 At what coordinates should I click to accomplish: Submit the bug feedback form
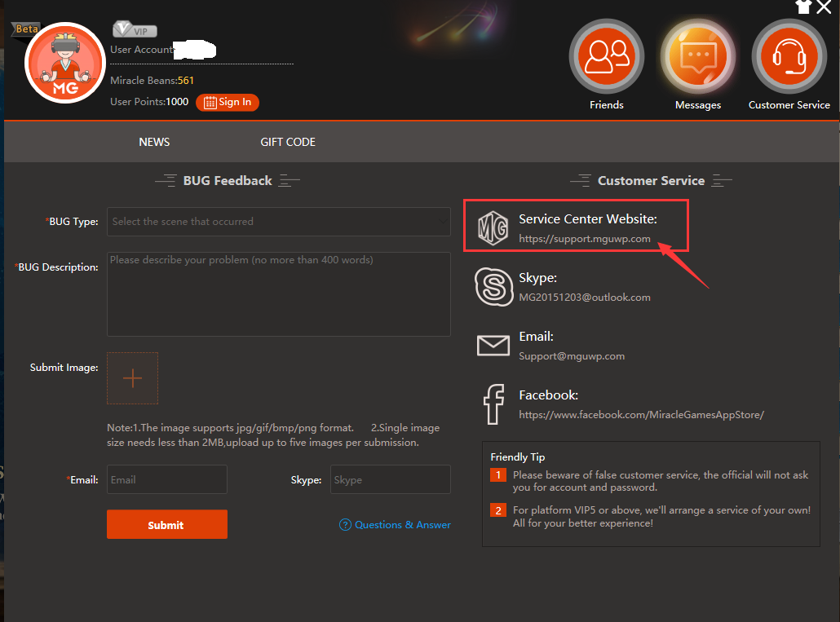(166, 525)
